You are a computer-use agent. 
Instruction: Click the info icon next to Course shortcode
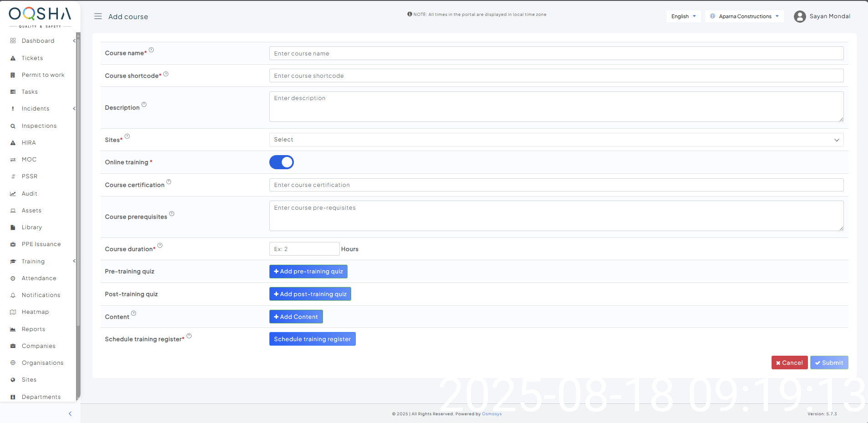click(166, 74)
